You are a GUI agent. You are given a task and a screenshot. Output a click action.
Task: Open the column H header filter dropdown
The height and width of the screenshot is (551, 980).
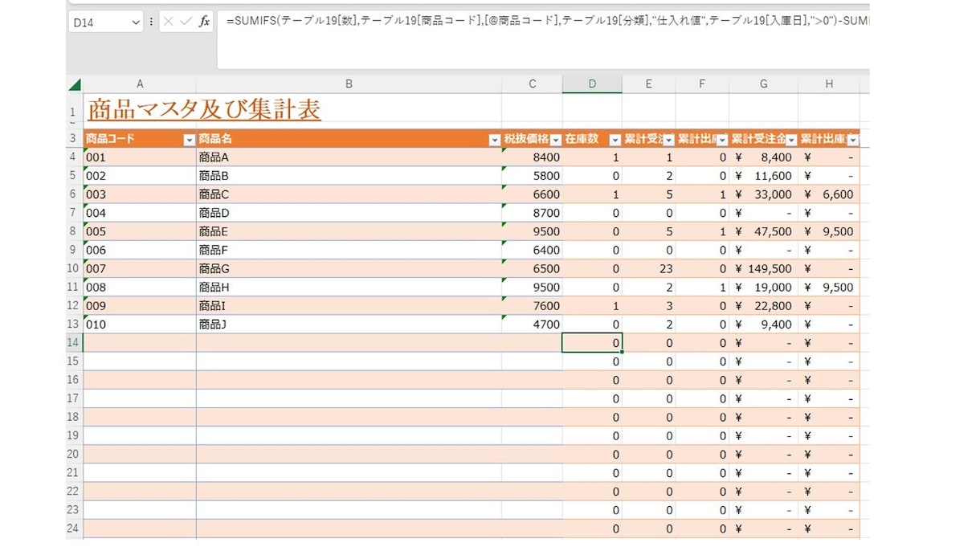[x=852, y=140]
